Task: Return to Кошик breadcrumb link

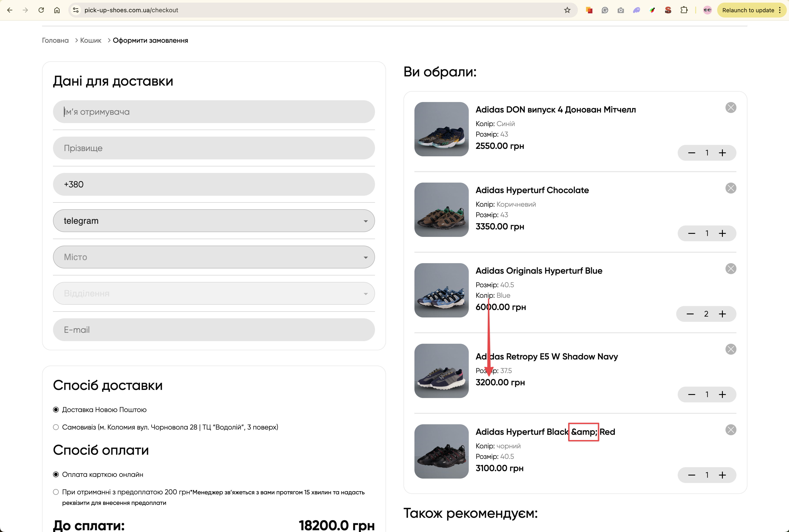Action: (91, 40)
